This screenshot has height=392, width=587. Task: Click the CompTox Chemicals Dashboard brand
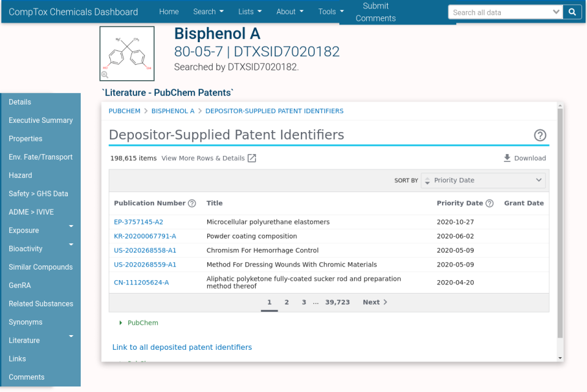pos(73,12)
